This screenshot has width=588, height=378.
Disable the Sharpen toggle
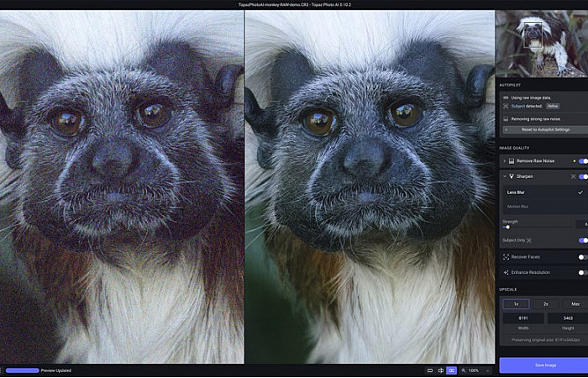point(582,176)
